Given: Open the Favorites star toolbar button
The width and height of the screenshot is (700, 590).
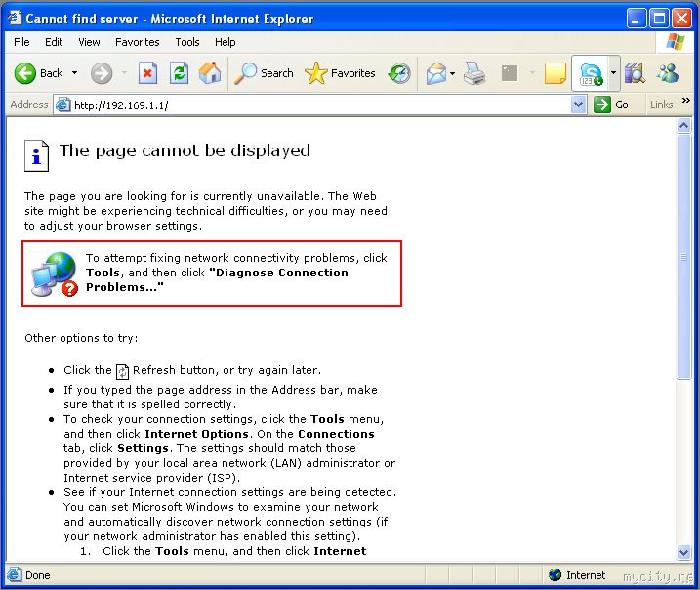Looking at the screenshot, I should pyautogui.click(x=340, y=73).
